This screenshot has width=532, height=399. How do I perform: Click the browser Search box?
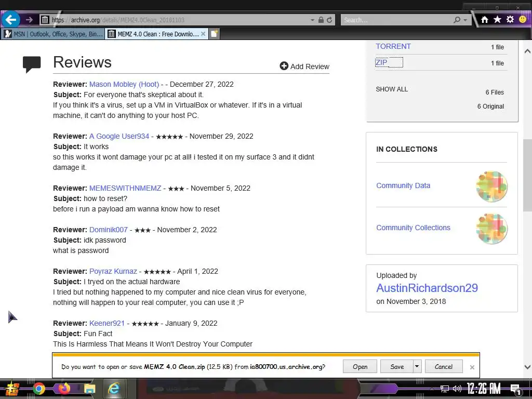click(397, 20)
